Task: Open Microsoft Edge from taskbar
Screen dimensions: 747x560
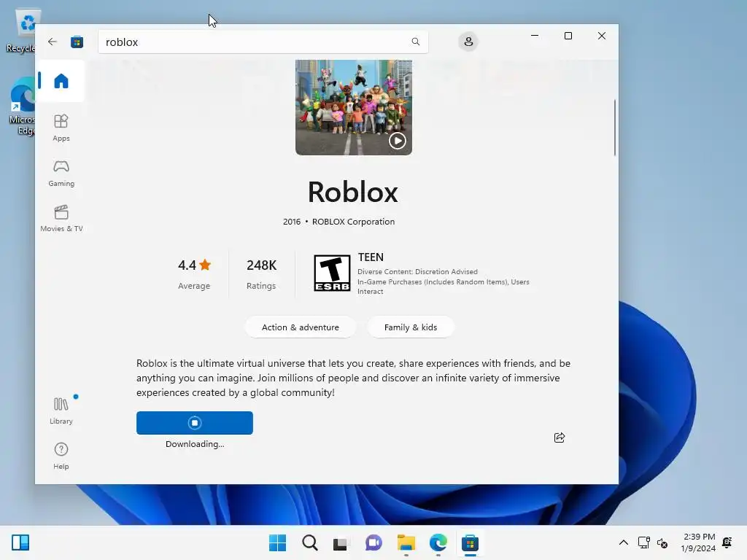Action: [438, 542]
